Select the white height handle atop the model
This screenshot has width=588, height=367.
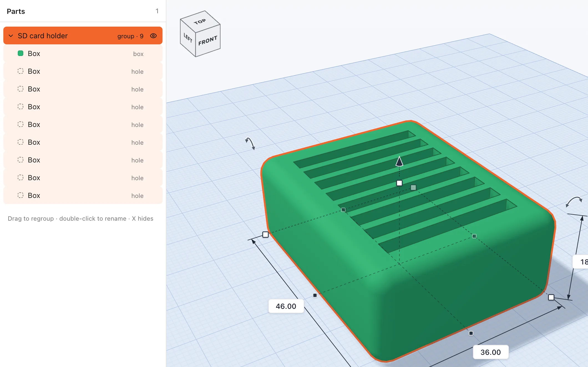[x=399, y=183]
